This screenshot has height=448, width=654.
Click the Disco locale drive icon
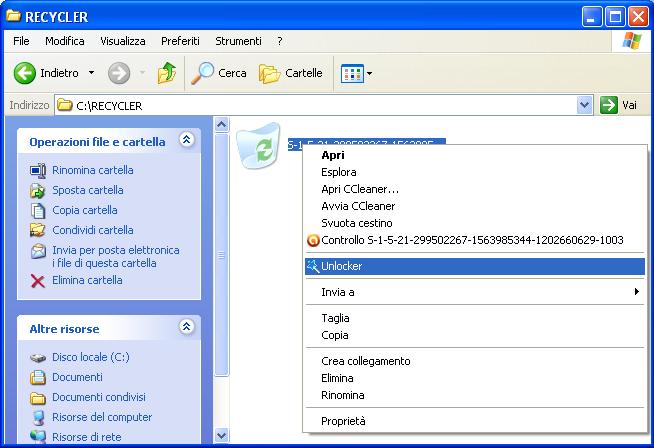[38, 358]
